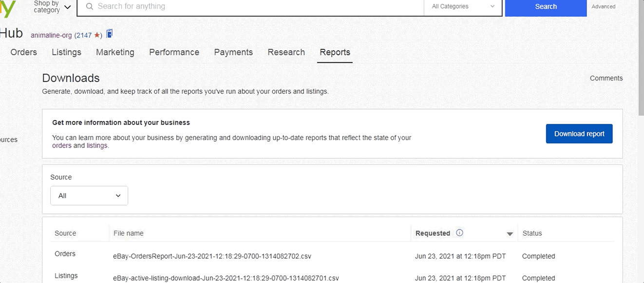Click Requested time of the active-listing row
Screen dimensions: 644x283
point(460,278)
